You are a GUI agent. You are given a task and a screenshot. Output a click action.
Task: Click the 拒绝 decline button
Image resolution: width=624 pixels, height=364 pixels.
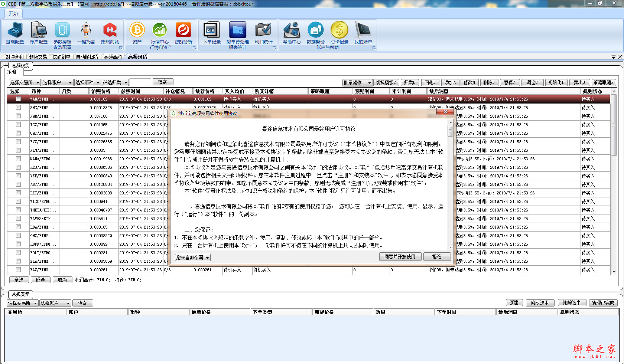point(437,256)
